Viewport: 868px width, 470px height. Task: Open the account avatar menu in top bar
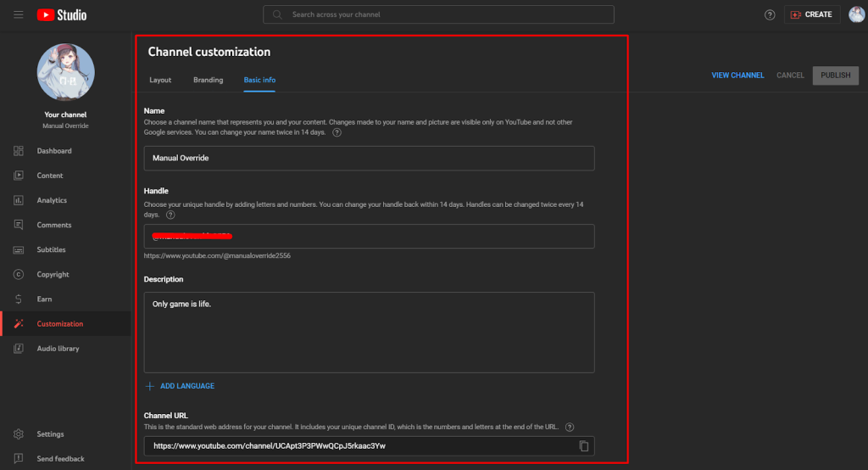point(856,14)
